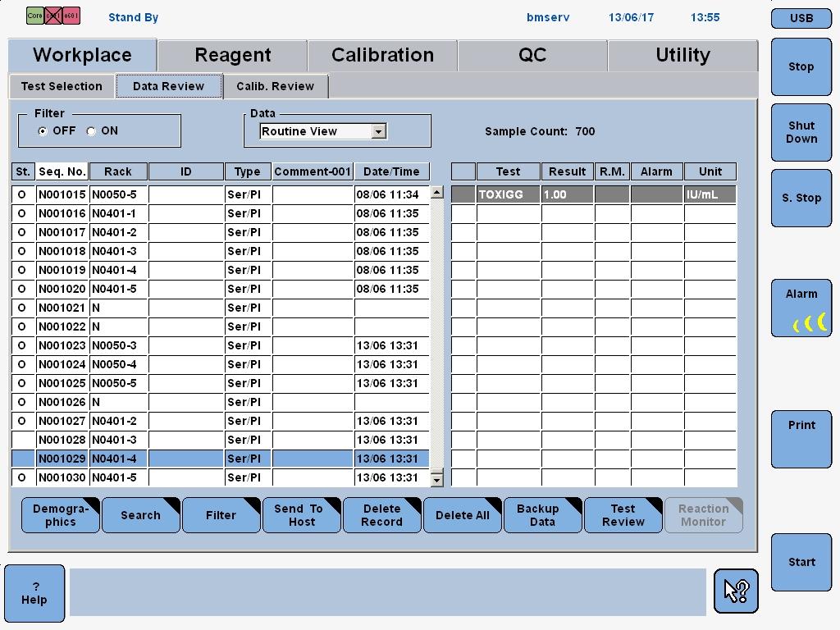
Task: Open the Test Review button
Action: tap(623, 515)
